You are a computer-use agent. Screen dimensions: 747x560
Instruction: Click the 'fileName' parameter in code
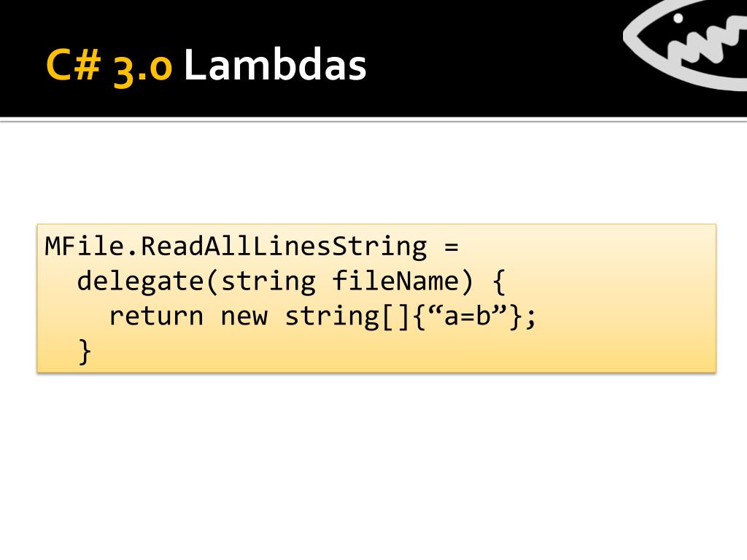pos(395,281)
